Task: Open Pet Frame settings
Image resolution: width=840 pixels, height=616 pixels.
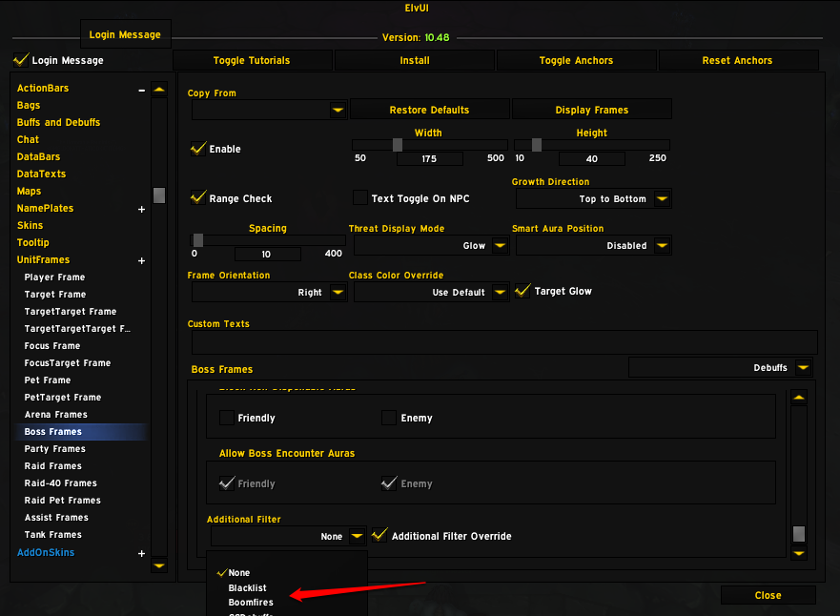Action: pos(48,380)
